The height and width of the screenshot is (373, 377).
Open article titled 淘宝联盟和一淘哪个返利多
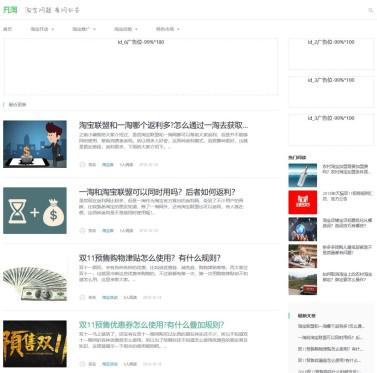(163, 125)
